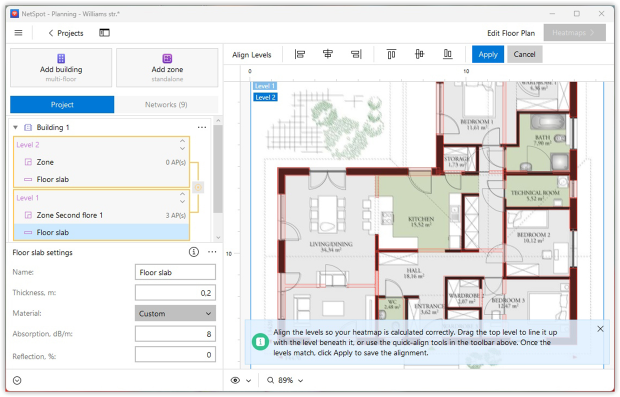Viewport: 620px width, 397px height.
Task: Go back to Projects
Action: click(66, 33)
